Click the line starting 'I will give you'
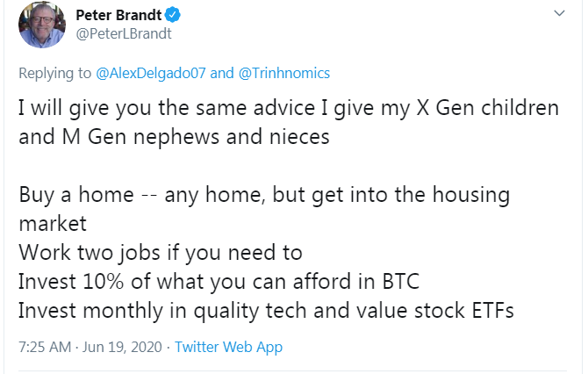The height and width of the screenshot is (374, 588). coord(288,109)
